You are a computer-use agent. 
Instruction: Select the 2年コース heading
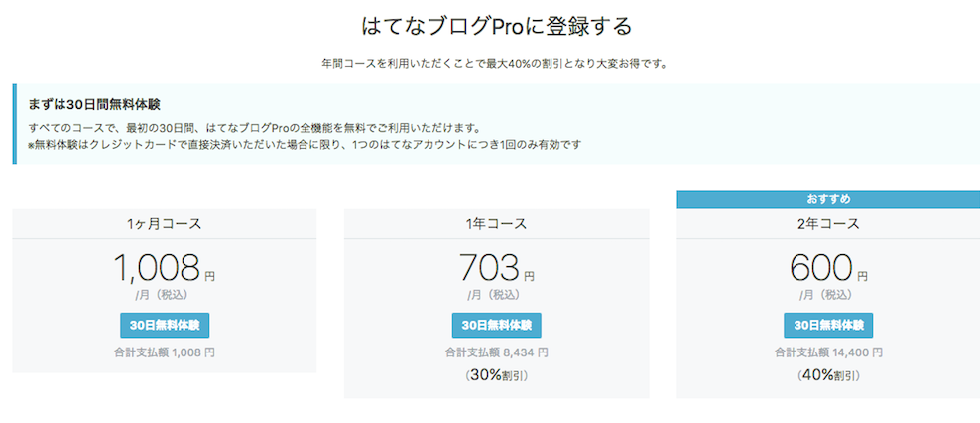click(828, 224)
